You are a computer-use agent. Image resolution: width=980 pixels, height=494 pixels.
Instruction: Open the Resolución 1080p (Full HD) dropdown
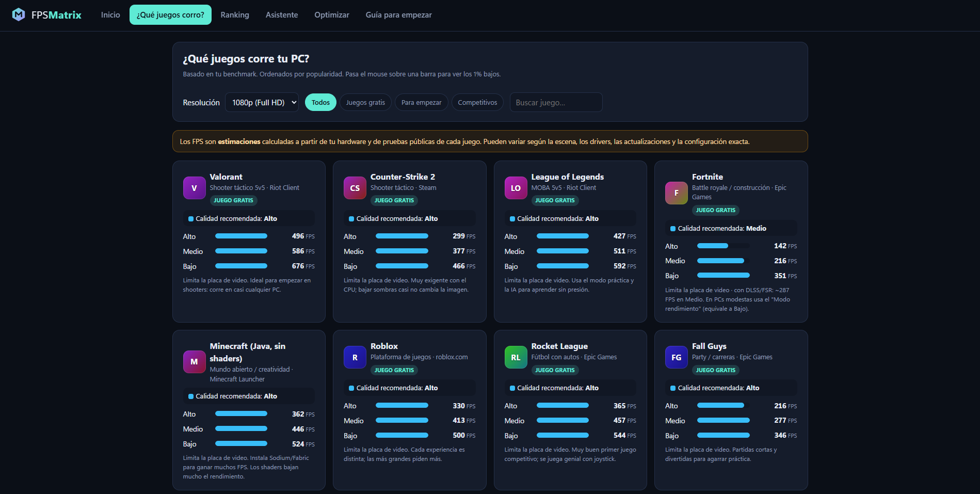[x=262, y=102]
